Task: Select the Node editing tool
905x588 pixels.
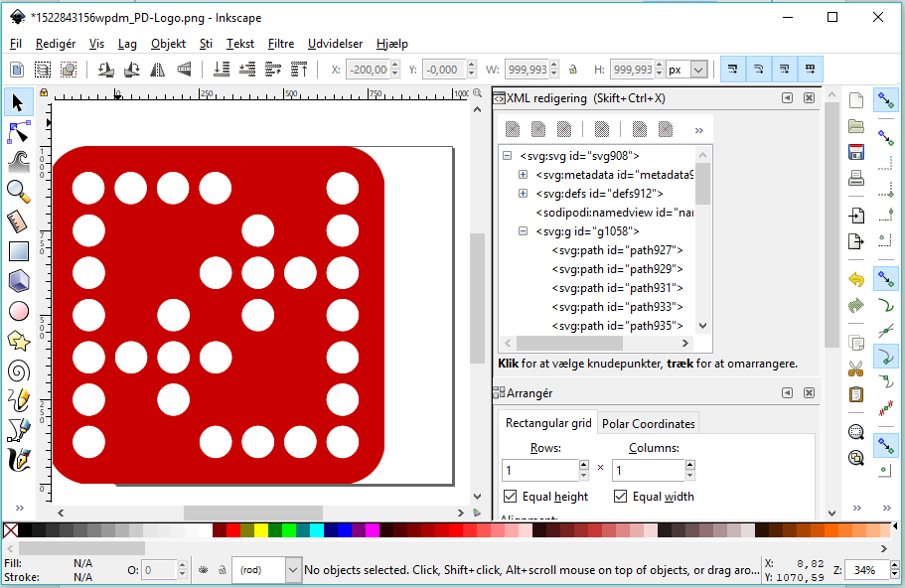Action: (x=19, y=133)
